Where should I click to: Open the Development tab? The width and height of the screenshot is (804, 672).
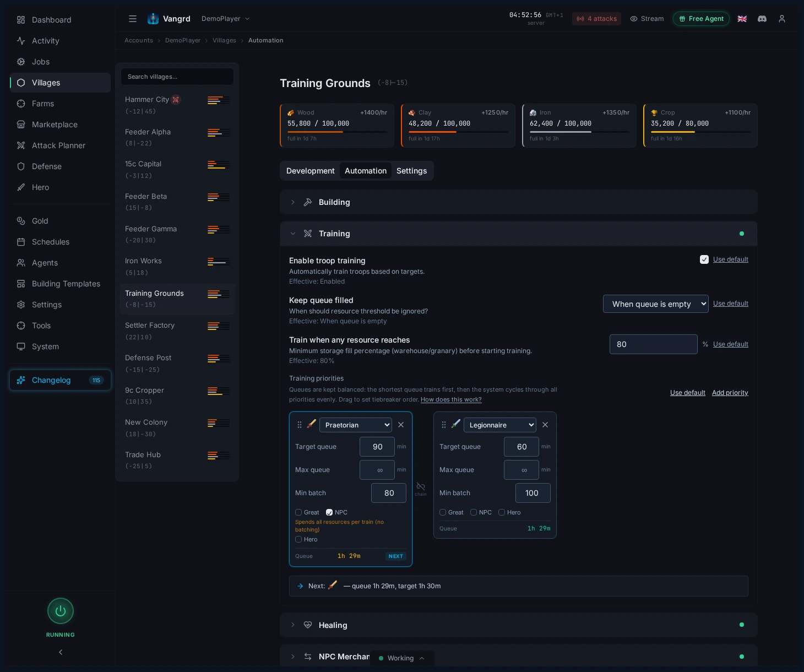point(311,171)
